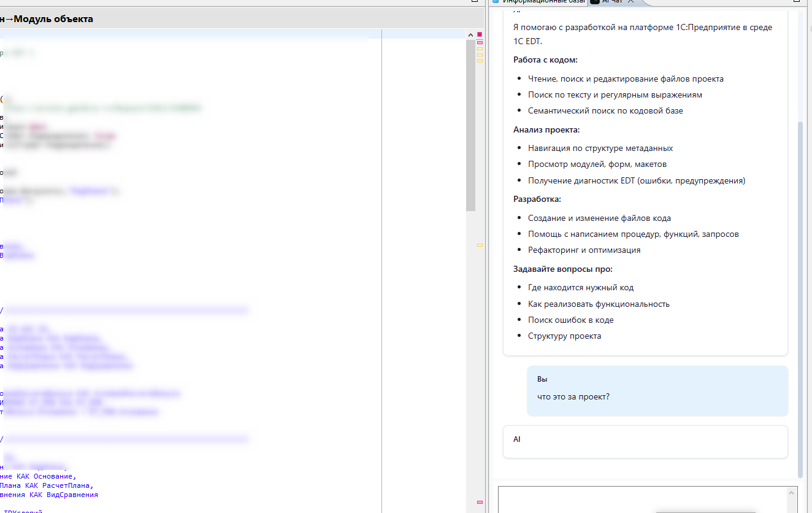This screenshot has height=513, width=812.
Task: Click the 'Разработка:' heading
Action: 537,199
